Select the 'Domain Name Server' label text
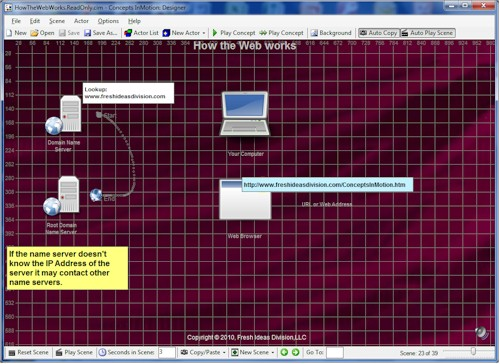Image resolution: width=500 pixels, height=364 pixels. [x=64, y=146]
